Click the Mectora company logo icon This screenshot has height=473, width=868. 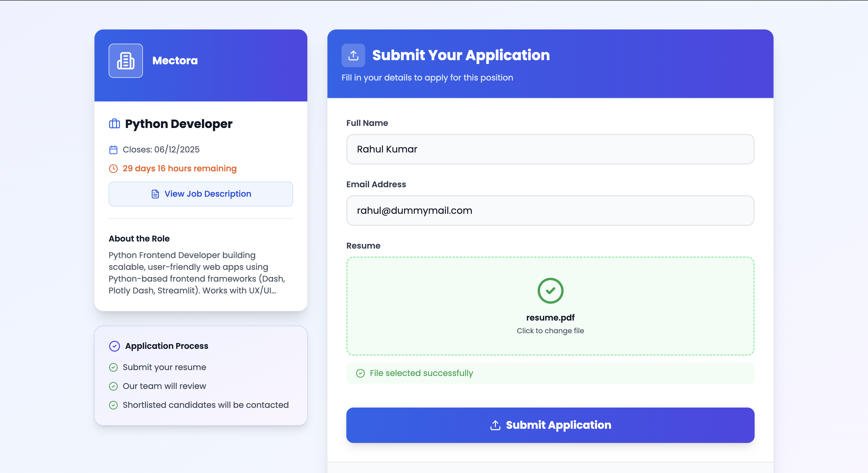pyautogui.click(x=125, y=60)
